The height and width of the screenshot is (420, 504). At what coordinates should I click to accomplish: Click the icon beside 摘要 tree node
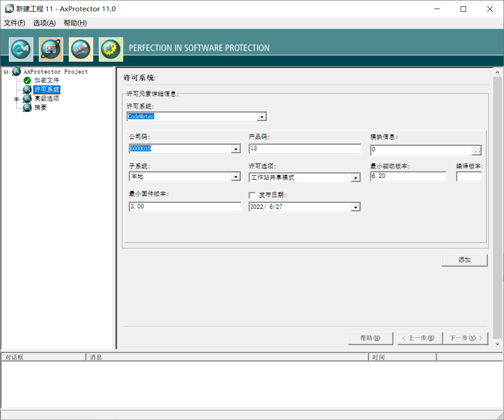[27, 107]
